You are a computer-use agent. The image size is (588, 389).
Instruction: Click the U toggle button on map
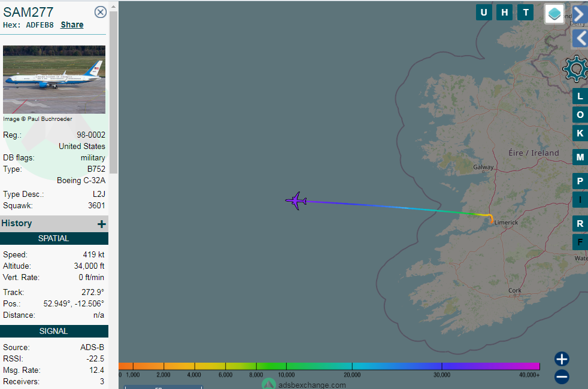pos(484,13)
